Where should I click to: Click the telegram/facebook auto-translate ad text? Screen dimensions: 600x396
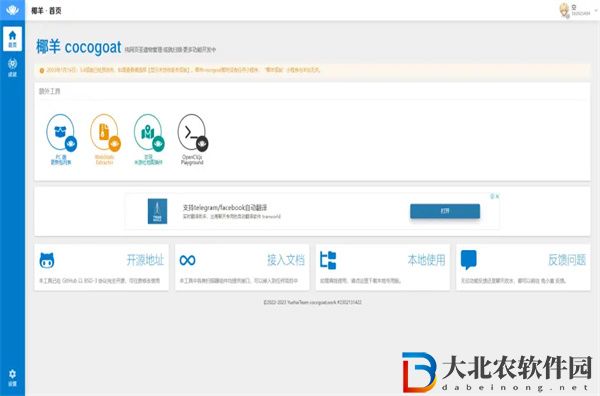[x=225, y=208]
